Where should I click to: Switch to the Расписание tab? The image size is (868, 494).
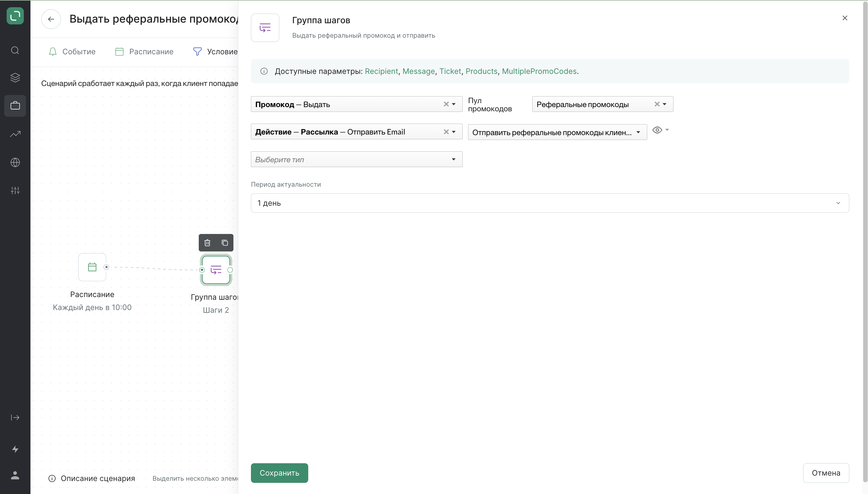click(144, 52)
